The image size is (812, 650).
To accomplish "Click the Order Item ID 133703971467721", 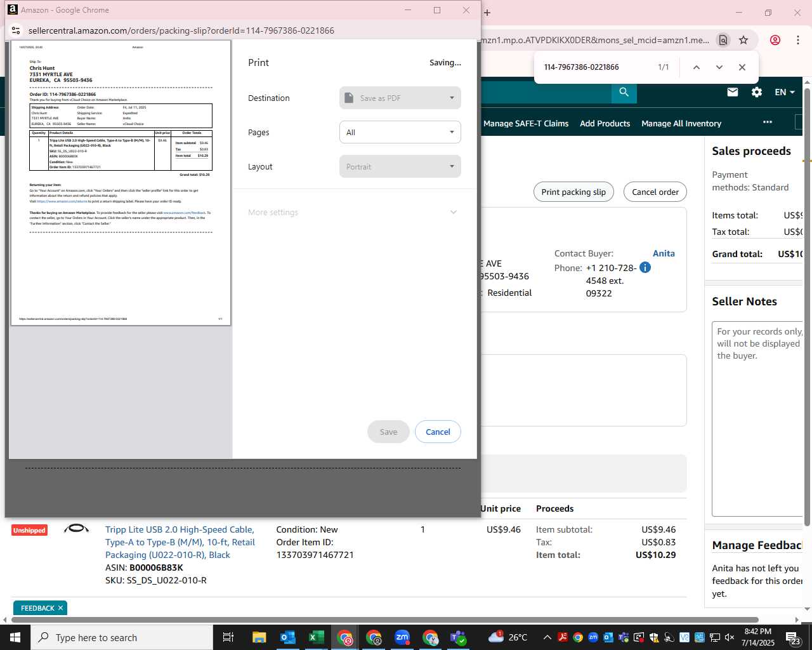I will (x=315, y=555).
